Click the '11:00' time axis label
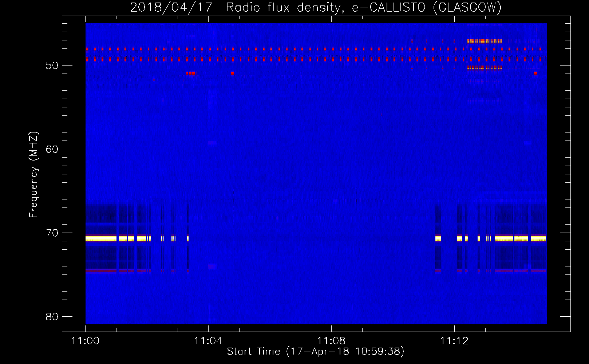 85,341
